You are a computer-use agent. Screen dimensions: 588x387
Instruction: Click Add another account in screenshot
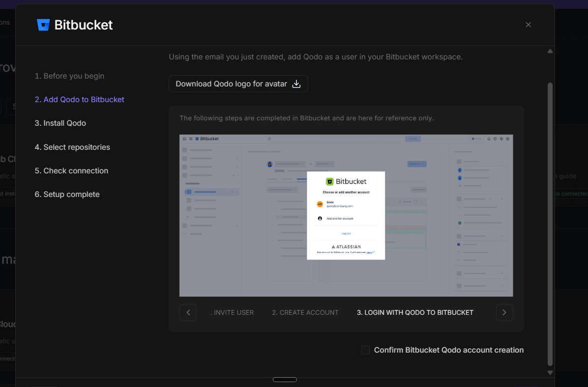[339, 219]
